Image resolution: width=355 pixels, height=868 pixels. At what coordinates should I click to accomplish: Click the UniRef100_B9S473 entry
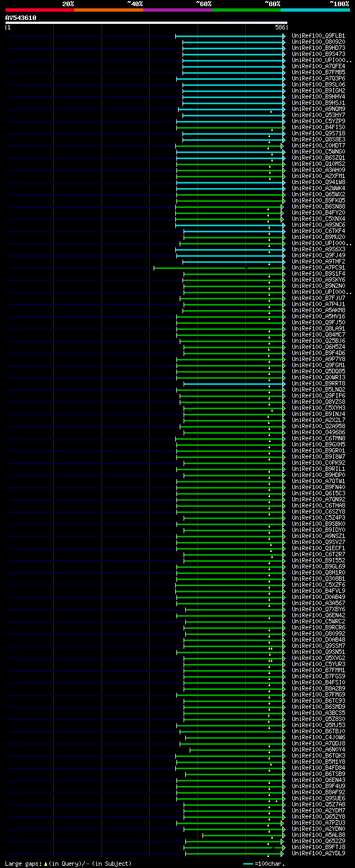[x=318, y=54]
